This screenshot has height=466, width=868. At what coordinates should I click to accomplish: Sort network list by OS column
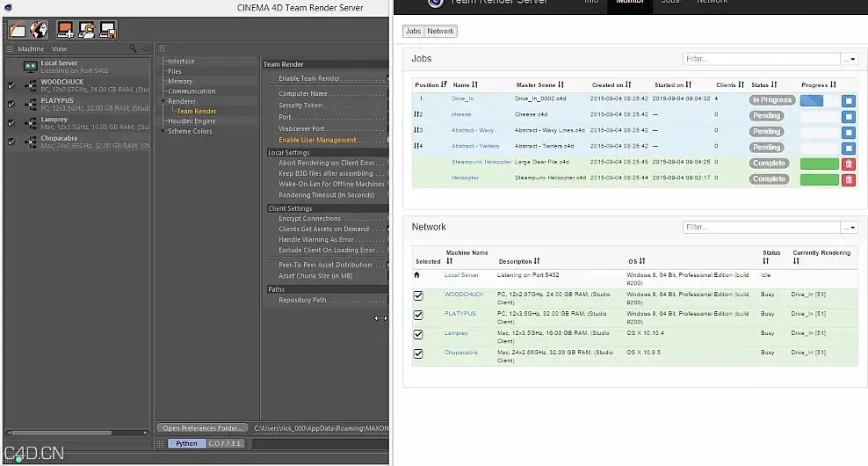(642, 261)
